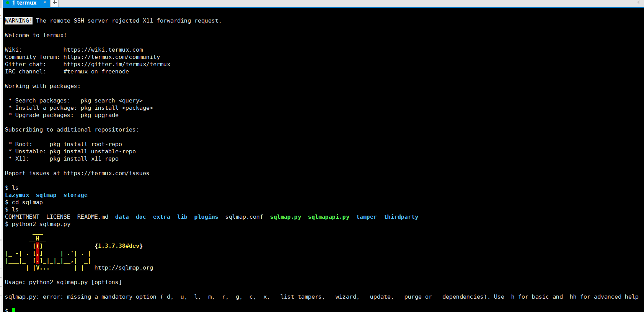Click the https://wiki.termux.com URL

pyautogui.click(x=103, y=50)
